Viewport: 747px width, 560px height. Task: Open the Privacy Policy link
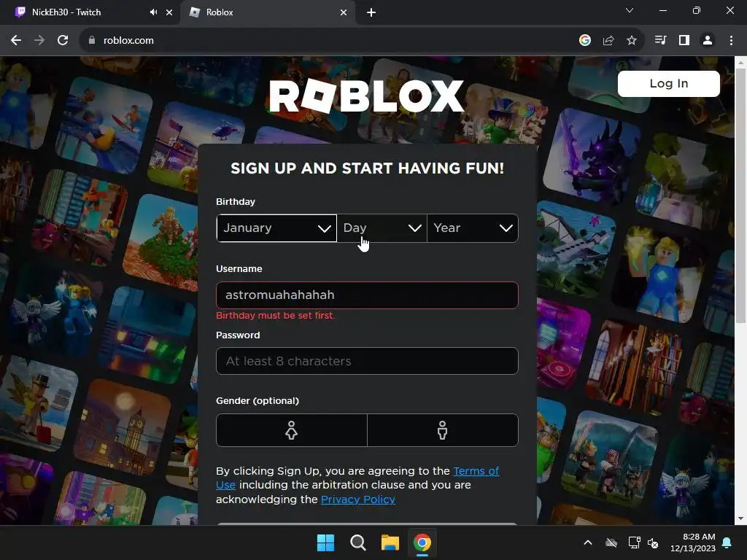357,499
